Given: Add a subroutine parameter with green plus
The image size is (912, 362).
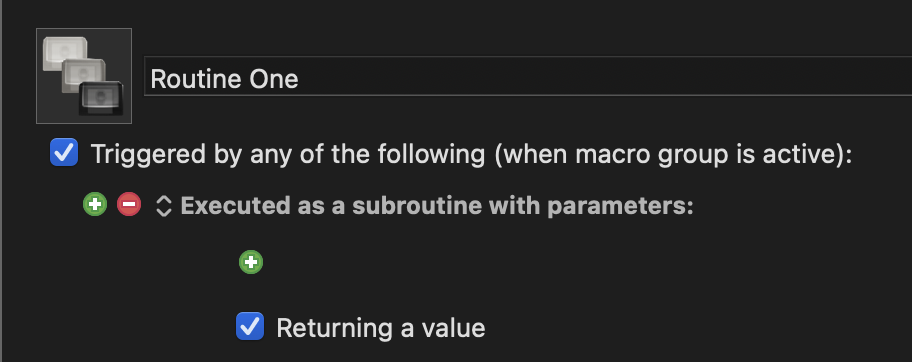Looking at the screenshot, I should [251, 262].
